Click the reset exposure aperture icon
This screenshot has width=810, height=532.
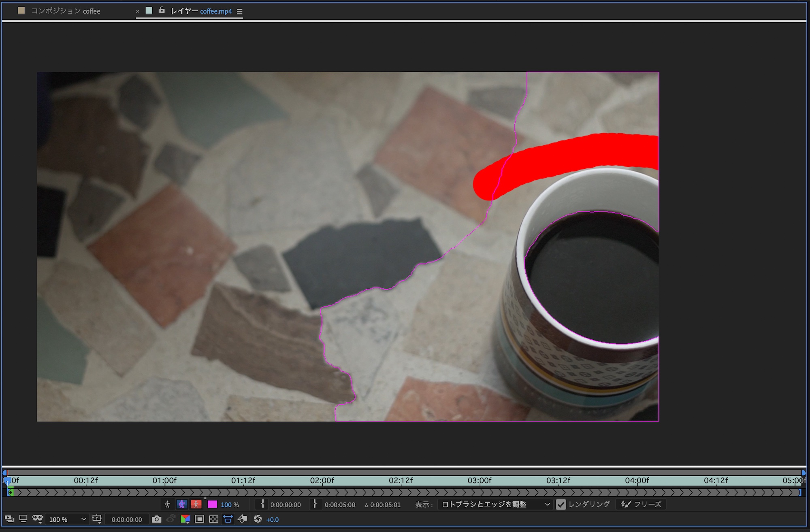pos(258,519)
